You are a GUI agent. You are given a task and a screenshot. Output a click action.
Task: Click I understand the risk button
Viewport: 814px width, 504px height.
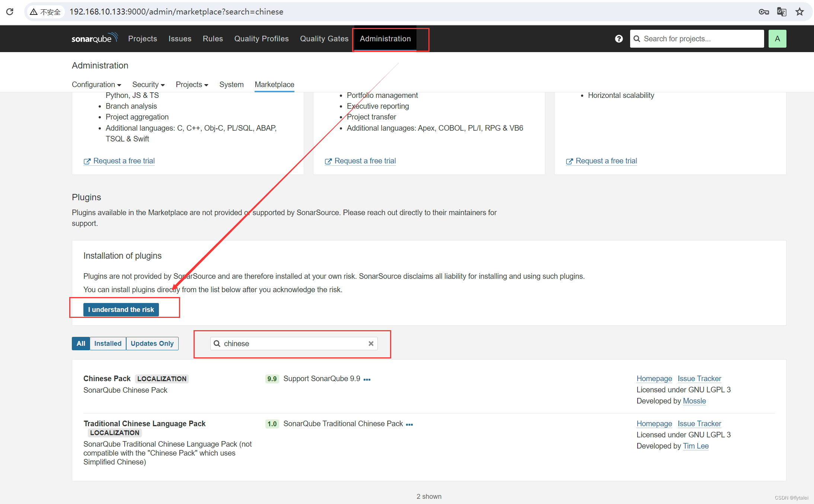coord(121,310)
